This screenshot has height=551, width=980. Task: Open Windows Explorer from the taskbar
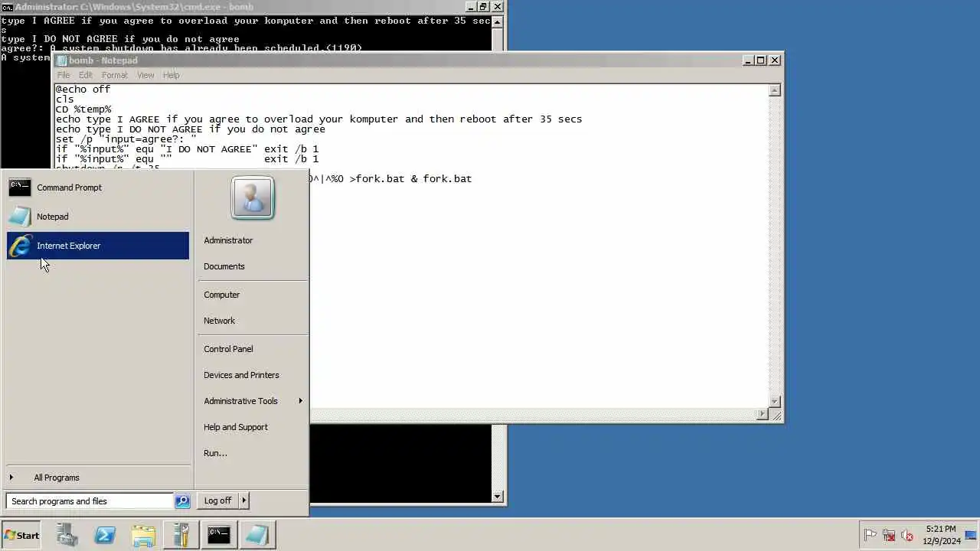(143, 535)
